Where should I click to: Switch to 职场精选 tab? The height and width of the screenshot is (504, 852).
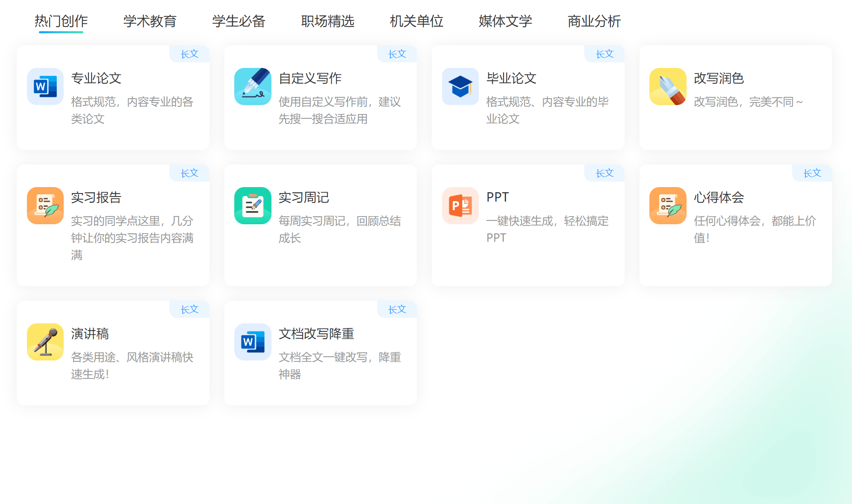[328, 21]
